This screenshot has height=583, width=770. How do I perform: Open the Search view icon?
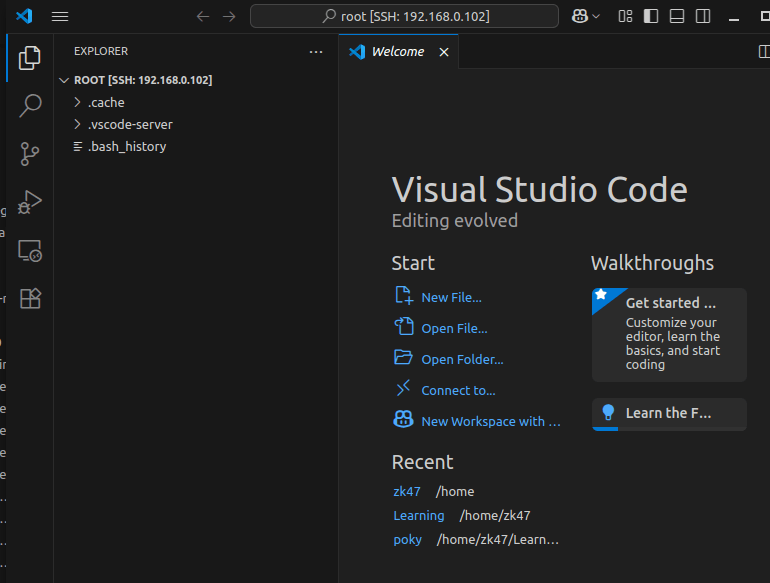tap(30, 106)
